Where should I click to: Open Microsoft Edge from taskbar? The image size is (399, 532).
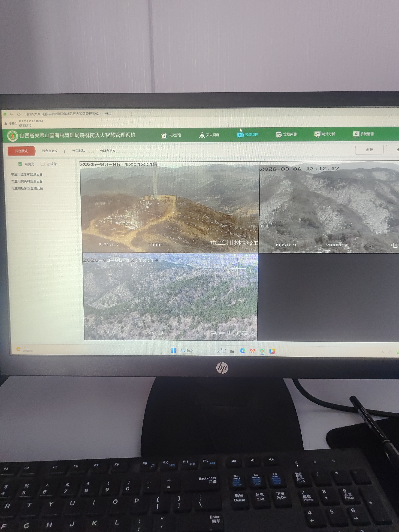242,351
